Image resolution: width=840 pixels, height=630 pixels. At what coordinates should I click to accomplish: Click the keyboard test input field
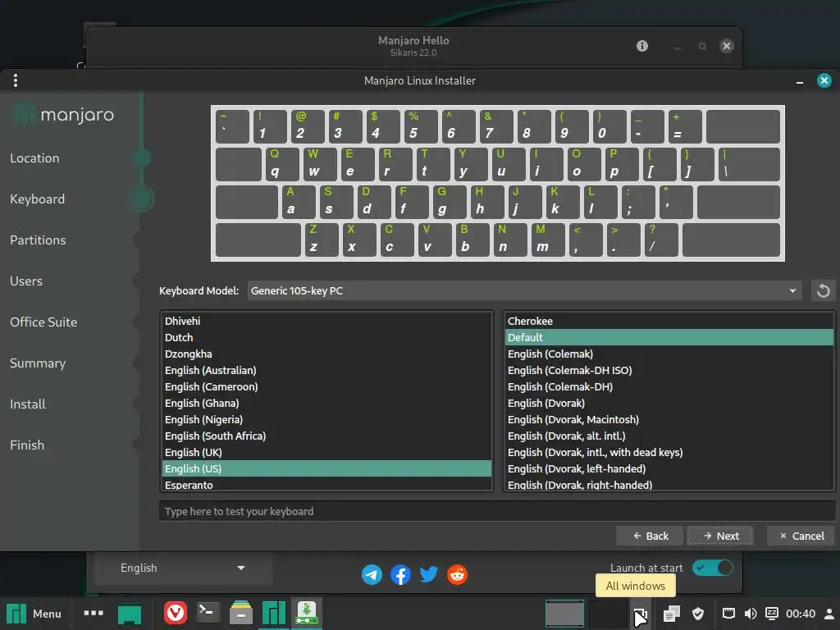point(497,511)
